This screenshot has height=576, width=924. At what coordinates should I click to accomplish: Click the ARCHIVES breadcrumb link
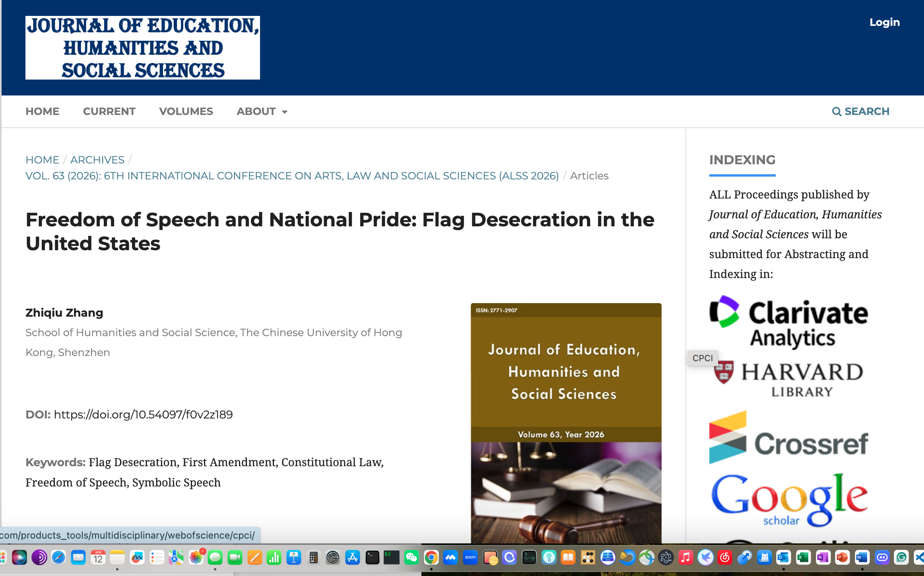pos(97,160)
